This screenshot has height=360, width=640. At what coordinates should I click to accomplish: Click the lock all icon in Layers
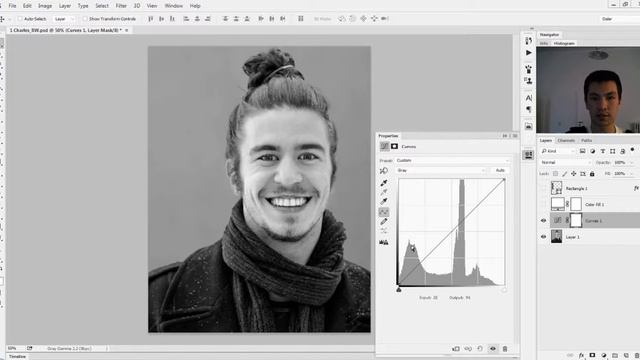592,174
